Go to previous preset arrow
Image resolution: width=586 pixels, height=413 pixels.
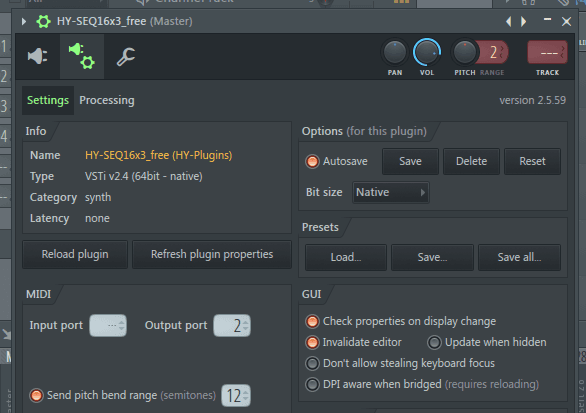(x=508, y=21)
